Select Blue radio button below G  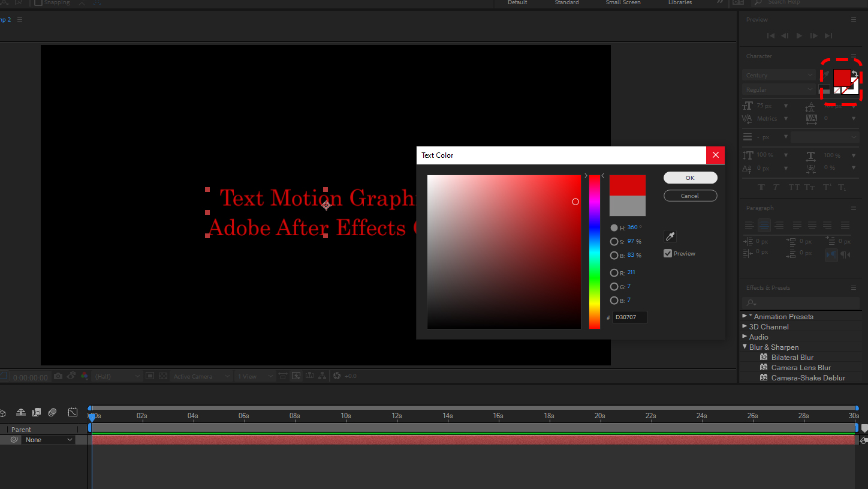(614, 301)
